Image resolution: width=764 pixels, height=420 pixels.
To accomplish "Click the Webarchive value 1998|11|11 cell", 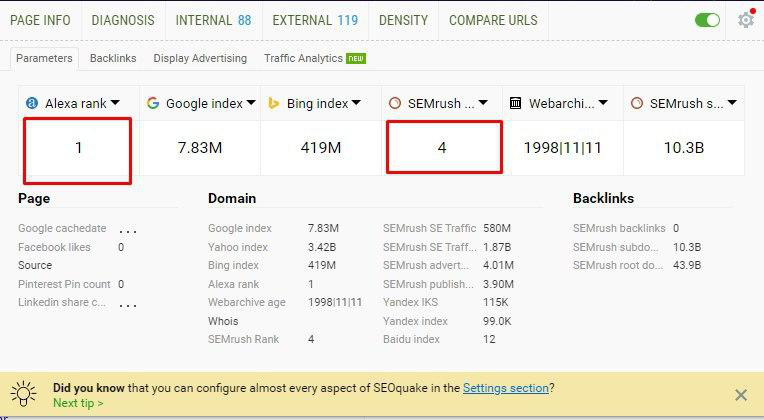I will [562, 147].
